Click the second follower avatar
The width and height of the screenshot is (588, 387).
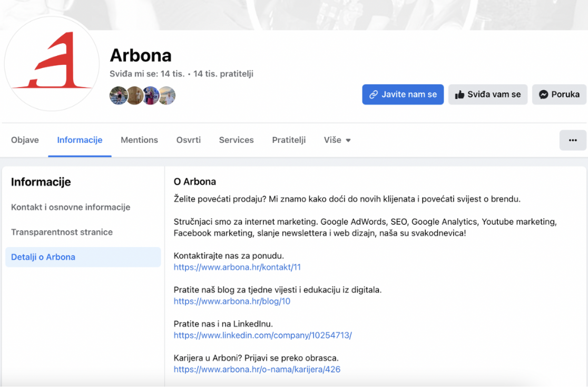135,95
